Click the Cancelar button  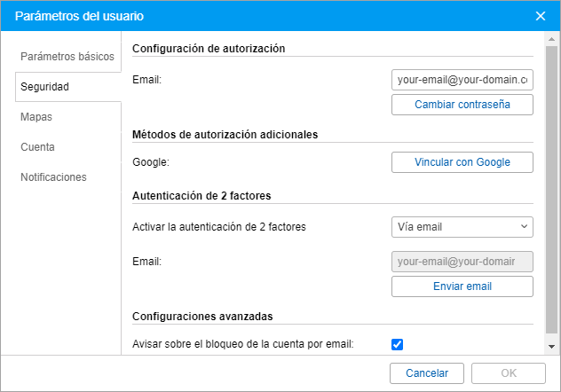[x=427, y=373]
